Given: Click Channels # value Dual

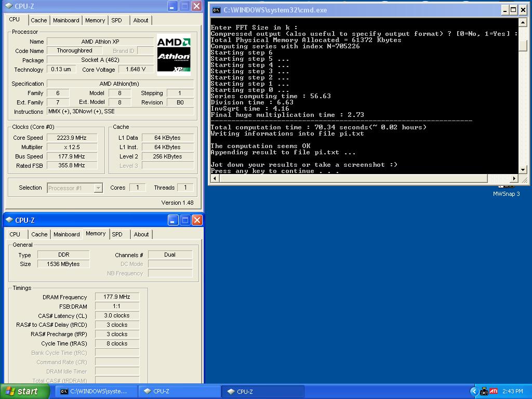Looking at the screenshot, I should click(170, 255).
